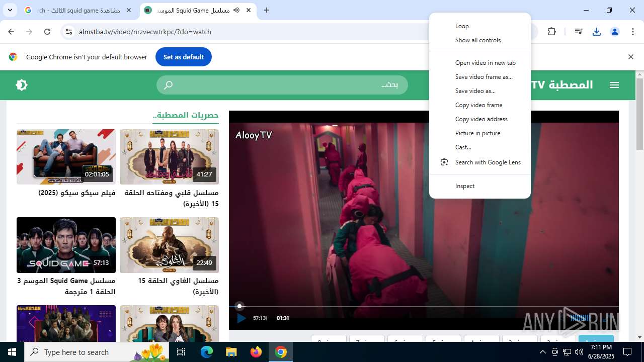644x362 pixels.
Task: Launch Firefox from the taskbar
Action: click(x=256, y=352)
